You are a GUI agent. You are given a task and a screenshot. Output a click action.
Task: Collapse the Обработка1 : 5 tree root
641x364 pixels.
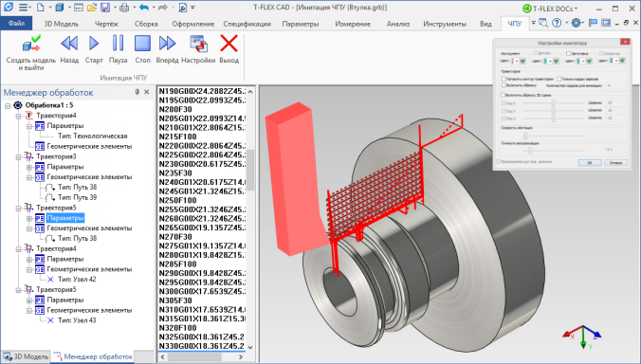coord(8,106)
